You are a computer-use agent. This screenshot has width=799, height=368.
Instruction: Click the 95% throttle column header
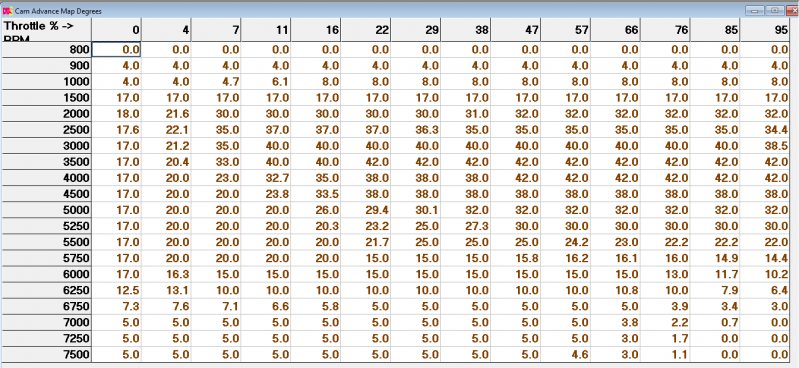click(x=765, y=30)
